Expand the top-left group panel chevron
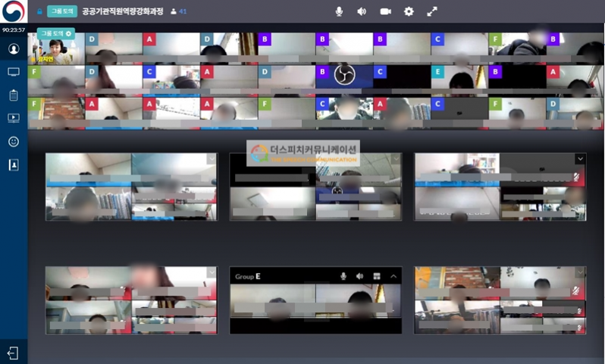 point(212,158)
